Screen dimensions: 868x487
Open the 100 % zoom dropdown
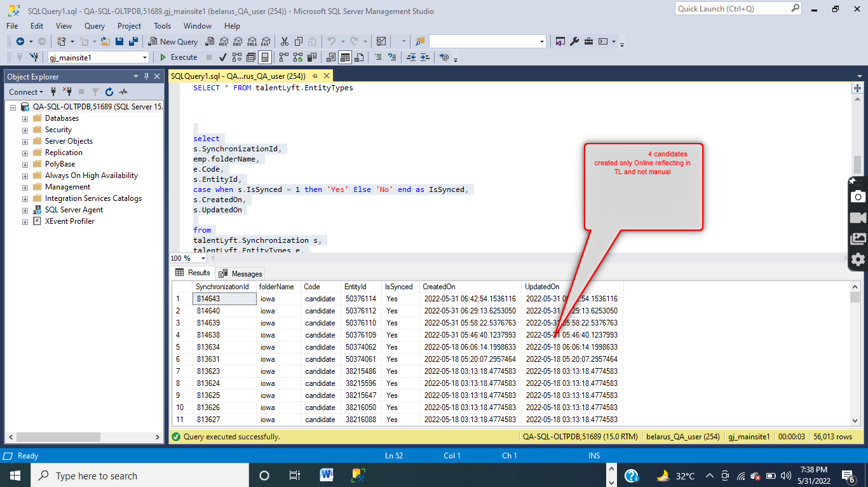coord(203,258)
